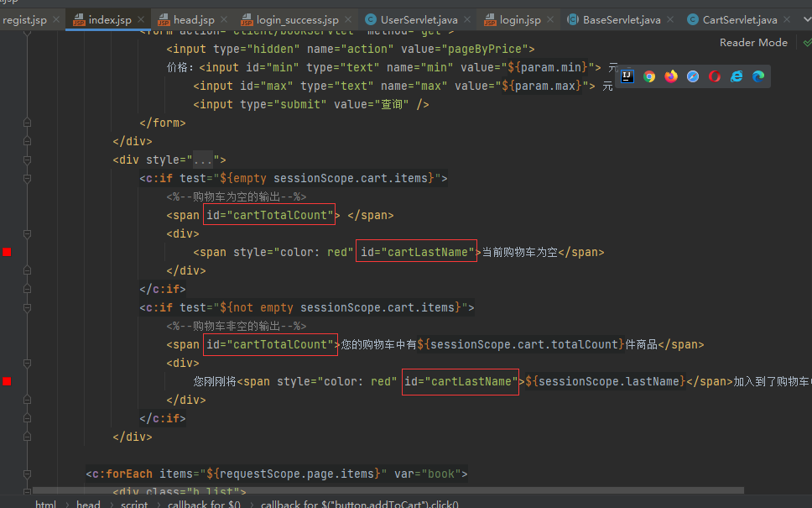Switch to CartServlet.java tab
The width and height of the screenshot is (812, 508).
(x=740, y=19)
